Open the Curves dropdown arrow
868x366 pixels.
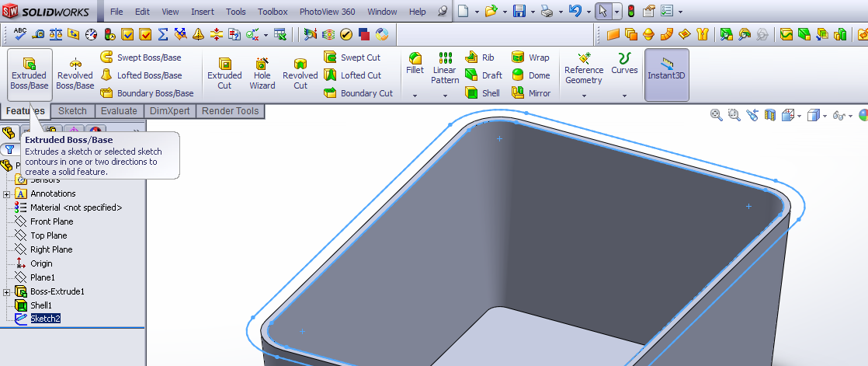[x=624, y=96]
